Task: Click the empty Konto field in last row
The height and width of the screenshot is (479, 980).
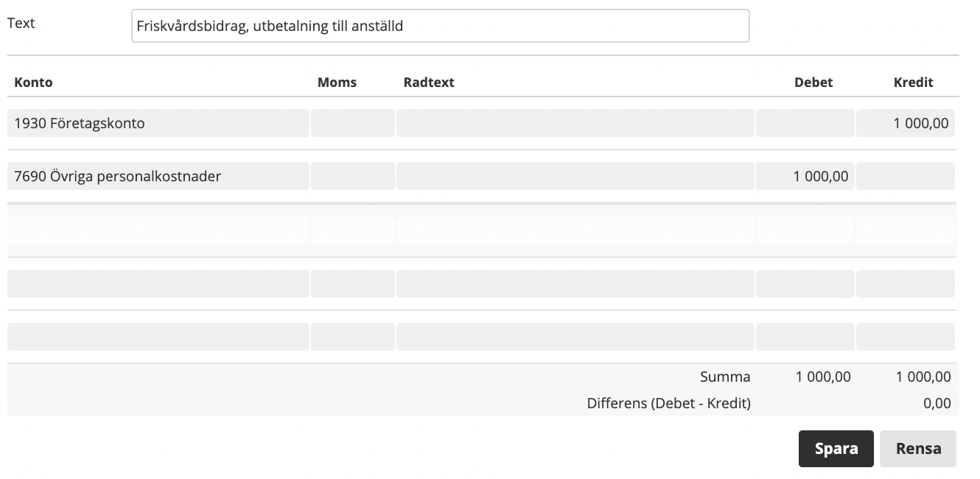Action: coord(158,337)
